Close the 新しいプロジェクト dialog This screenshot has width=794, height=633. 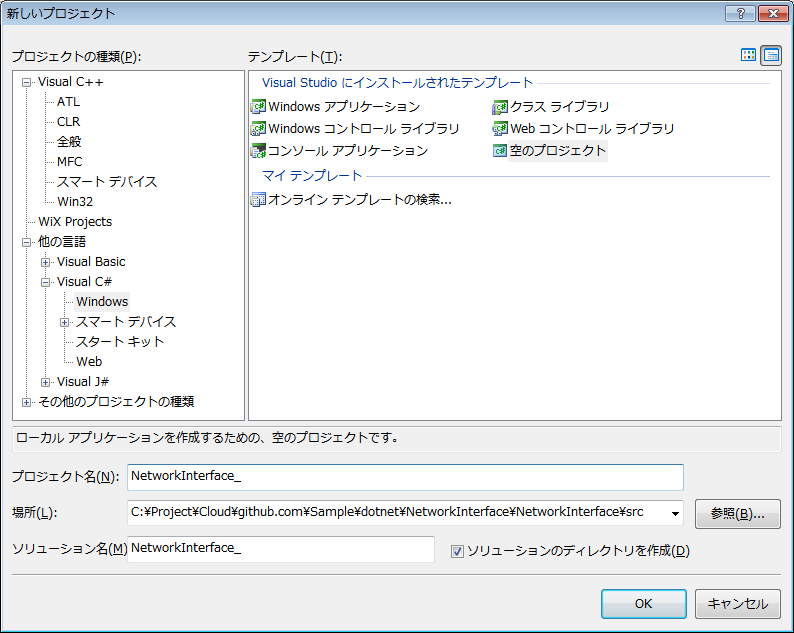coord(773,14)
